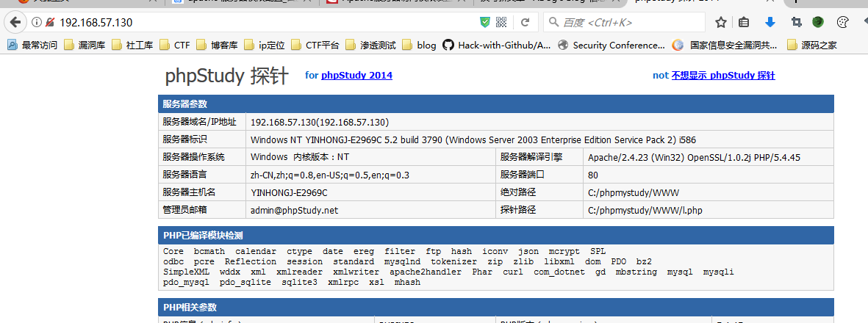Reload the page with the refresh icon

point(526,23)
